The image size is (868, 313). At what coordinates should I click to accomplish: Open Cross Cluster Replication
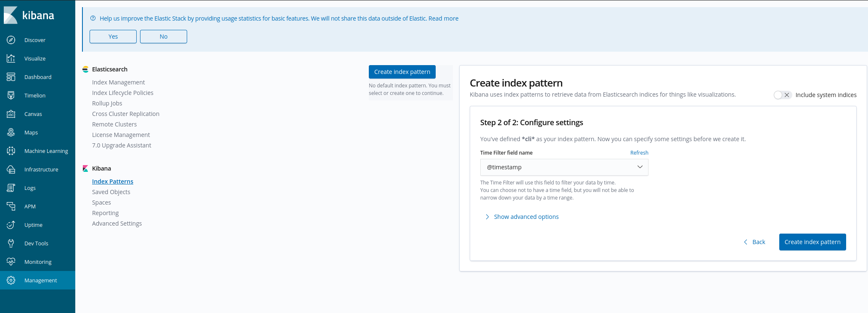coord(126,114)
